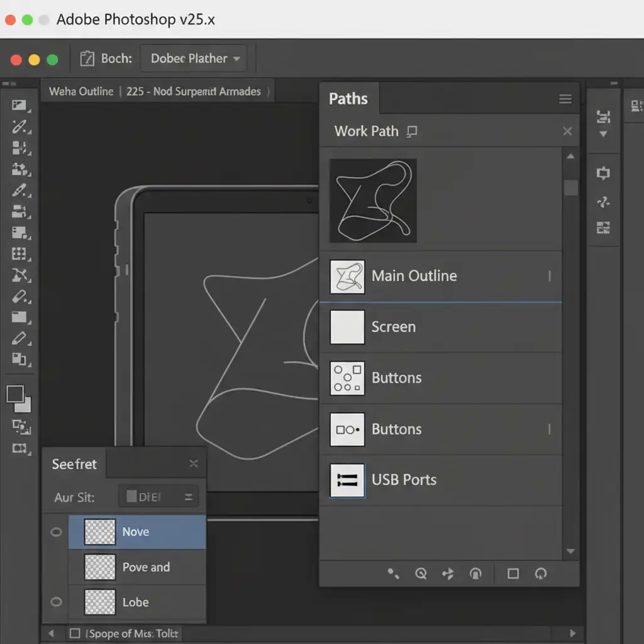Click the Work Path thumbnail preview

[x=373, y=201]
